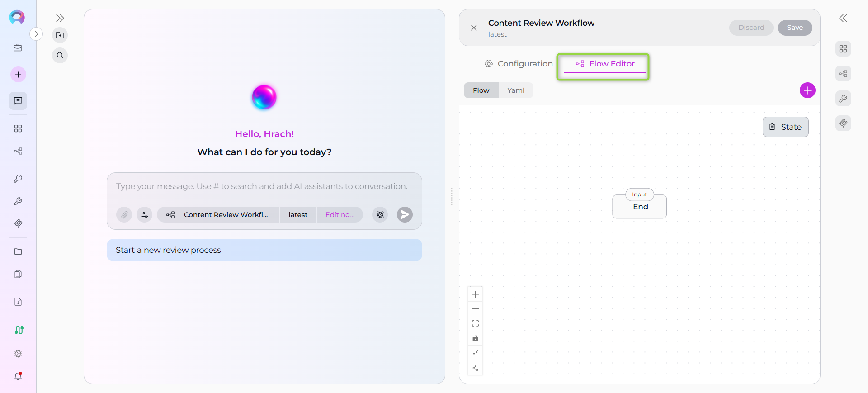
Task: Open settings gear in left sidebar
Action: pyautogui.click(x=18, y=354)
